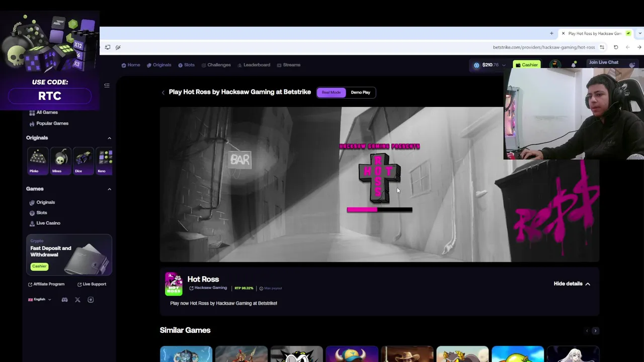Click the Hot Ross game icon thumbnail

tap(174, 284)
